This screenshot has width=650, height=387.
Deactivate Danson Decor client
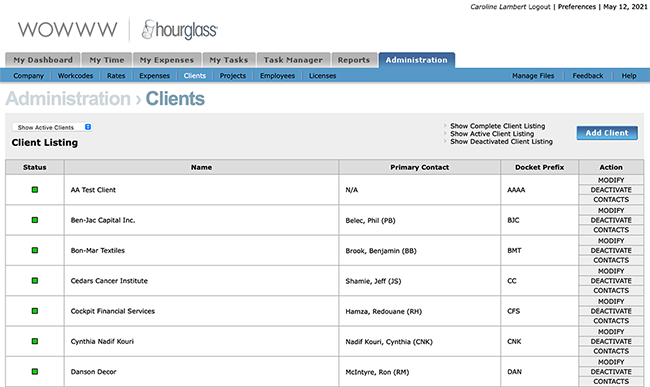tap(611, 371)
